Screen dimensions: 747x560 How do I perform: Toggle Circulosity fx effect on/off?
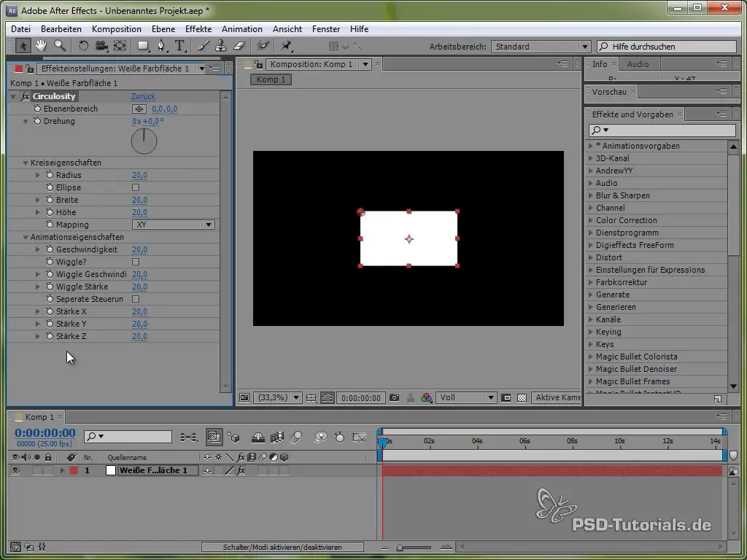pyautogui.click(x=25, y=96)
